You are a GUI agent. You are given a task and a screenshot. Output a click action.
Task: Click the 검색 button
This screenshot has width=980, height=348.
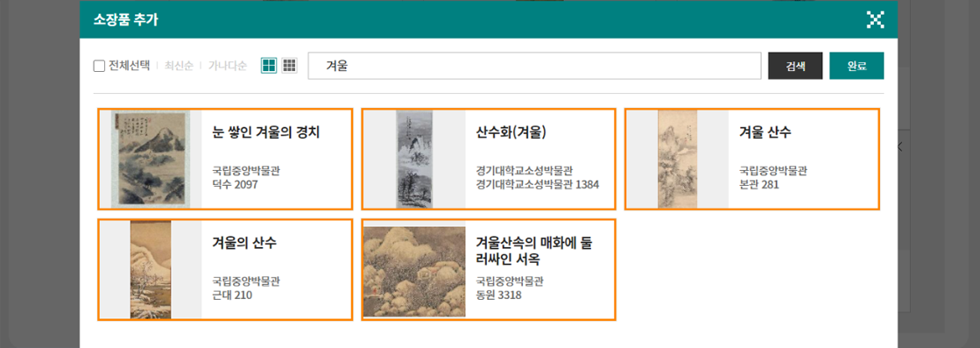coord(795,66)
